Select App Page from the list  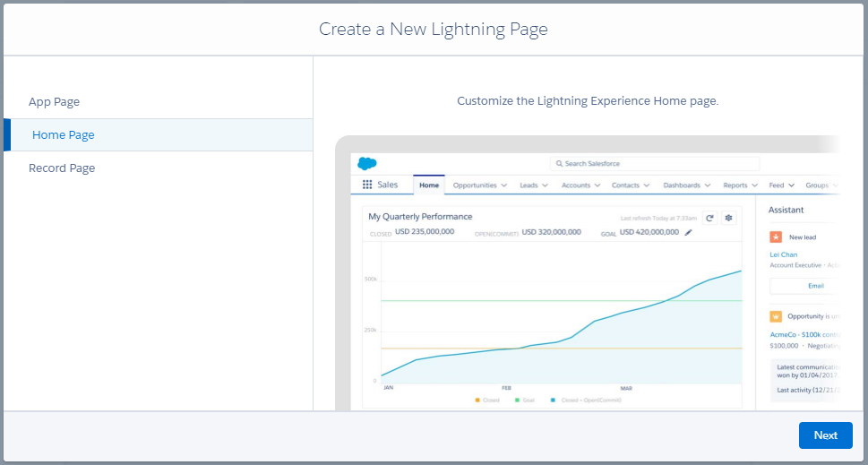pos(55,102)
